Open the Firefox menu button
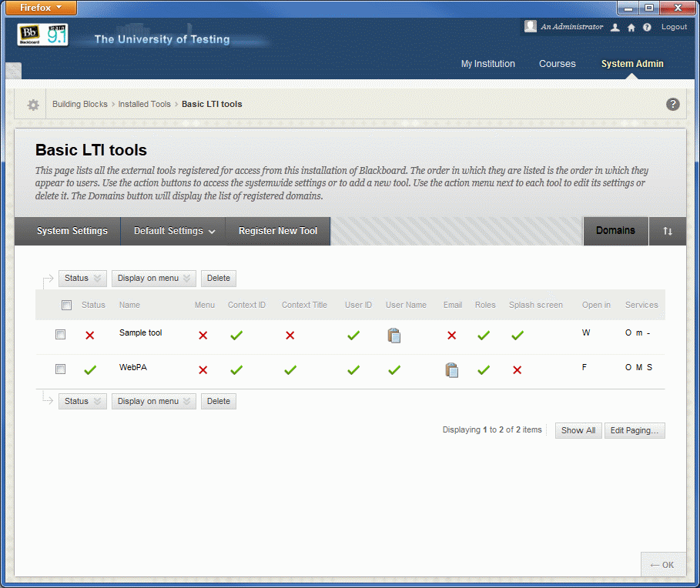The height and width of the screenshot is (588, 700). pos(40,8)
